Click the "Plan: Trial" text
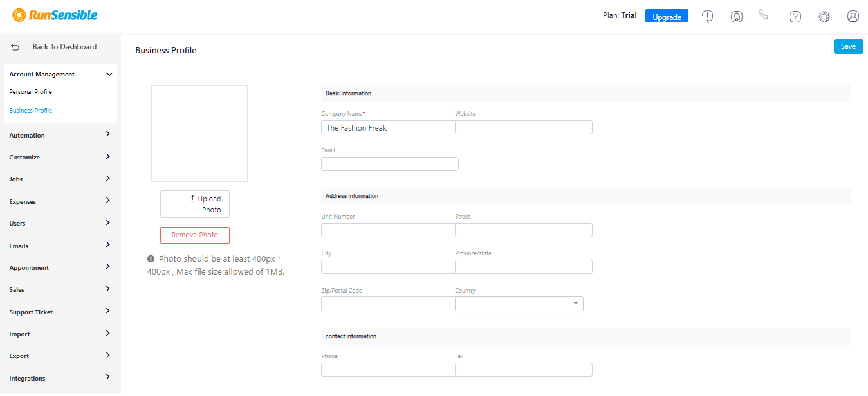Image resolution: width=868 pixels, height=396 pixels. 620,15
